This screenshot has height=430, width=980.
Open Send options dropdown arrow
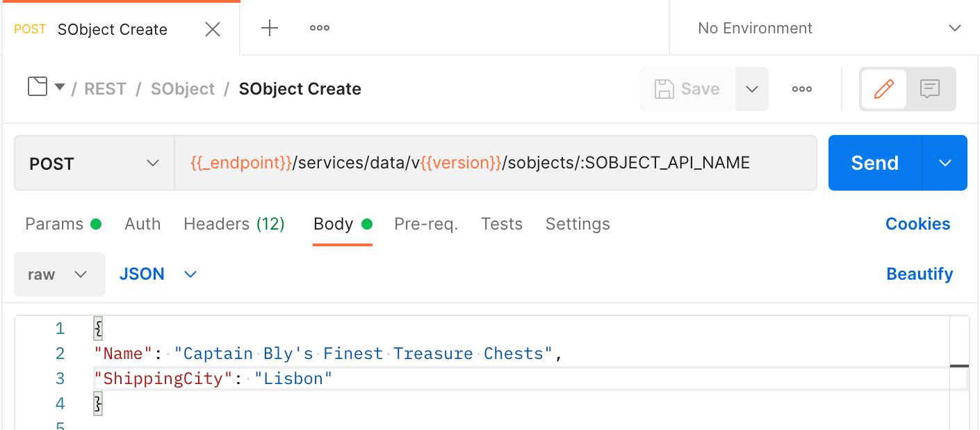(945, 163)
